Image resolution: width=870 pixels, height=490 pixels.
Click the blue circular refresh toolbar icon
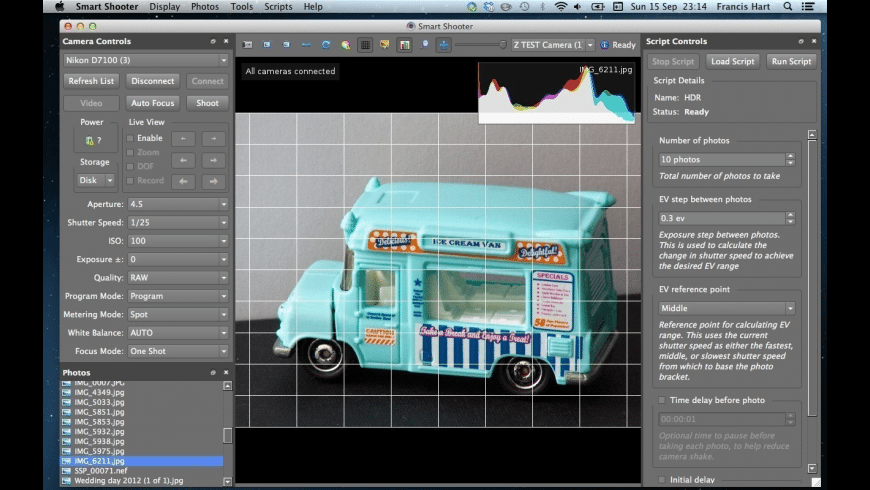coord(326,45)
